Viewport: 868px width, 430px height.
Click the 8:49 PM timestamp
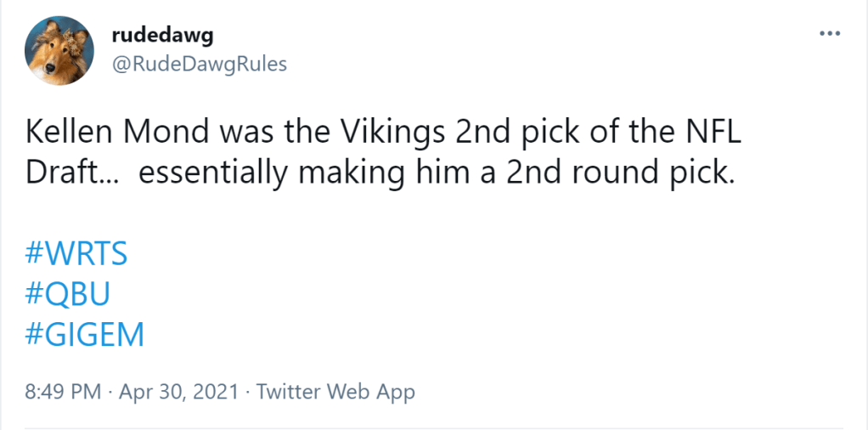point(63,392)
